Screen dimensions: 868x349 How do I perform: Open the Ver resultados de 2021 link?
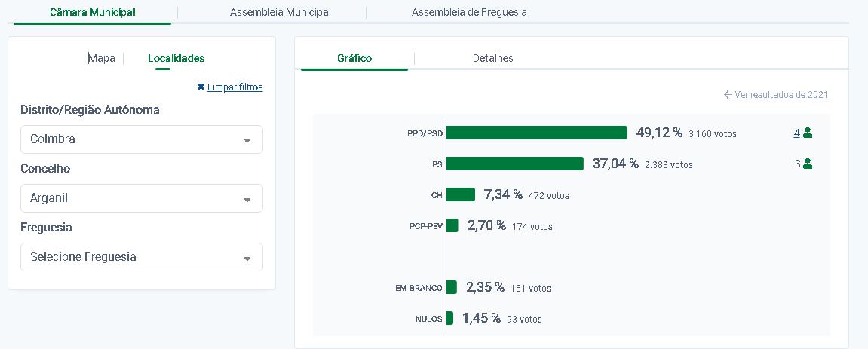[781, 95]
